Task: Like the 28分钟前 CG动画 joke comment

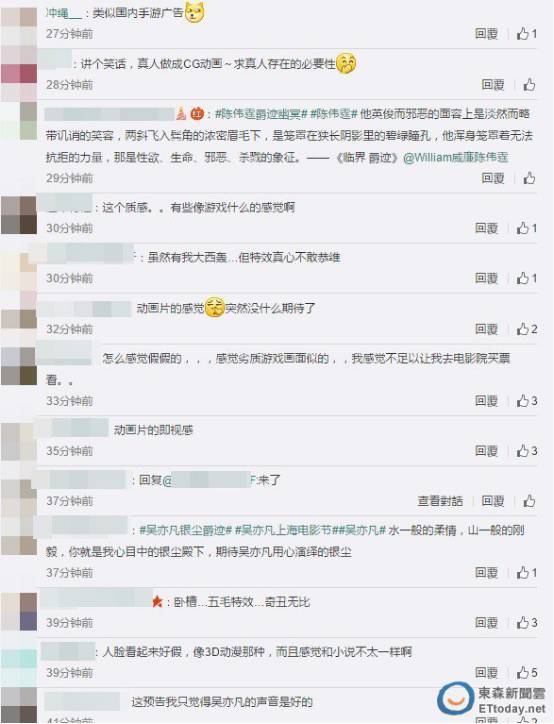Action: [x=529, y=84]
